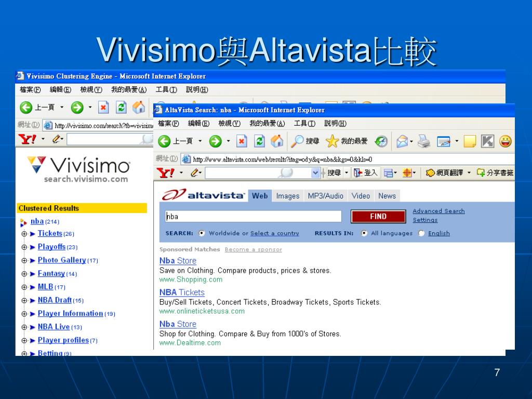Click Home icon in Vivisimo window
The width and height of the screenshot is (532, 399).
pyautogui.click(x=138, y=107)
